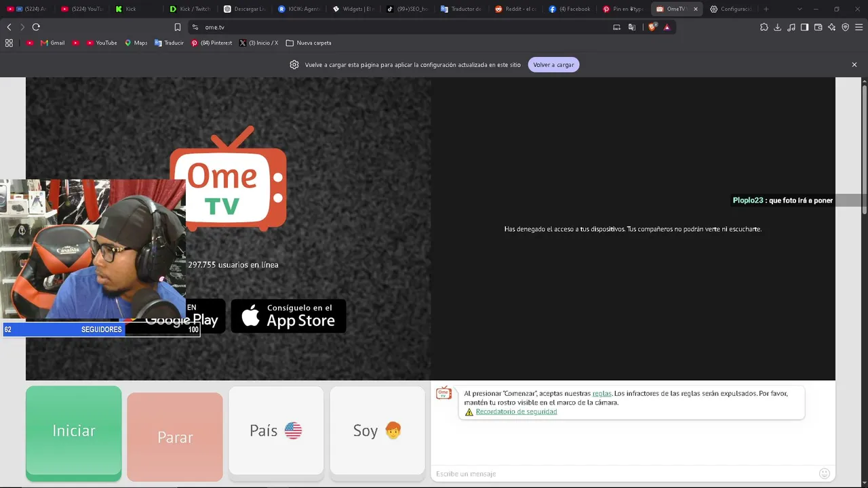Open the Gmail bookmark
This screenshot has height=488, width=868.
point(53,43)
